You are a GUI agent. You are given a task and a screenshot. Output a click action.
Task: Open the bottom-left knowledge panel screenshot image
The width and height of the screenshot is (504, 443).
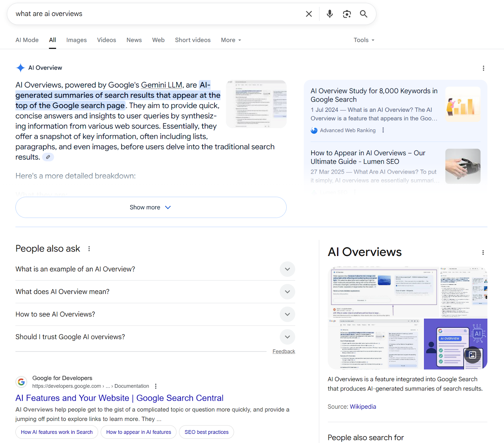375,344
